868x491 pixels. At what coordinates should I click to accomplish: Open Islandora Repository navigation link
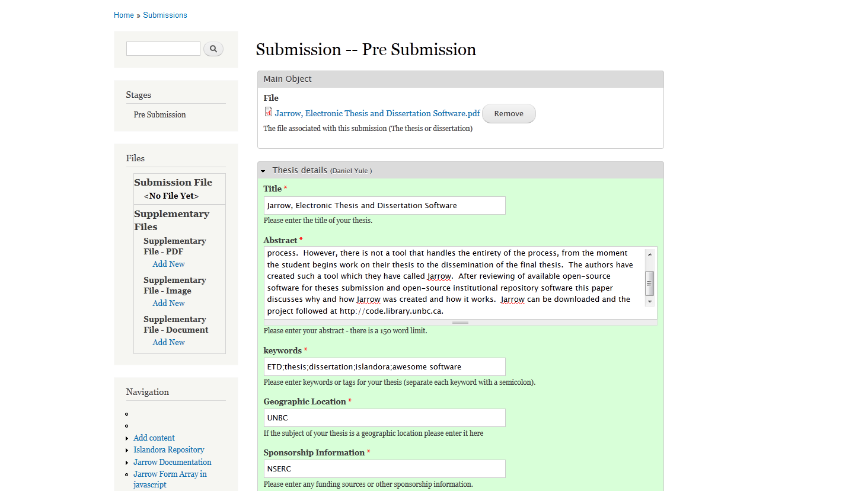pos(169,449)
